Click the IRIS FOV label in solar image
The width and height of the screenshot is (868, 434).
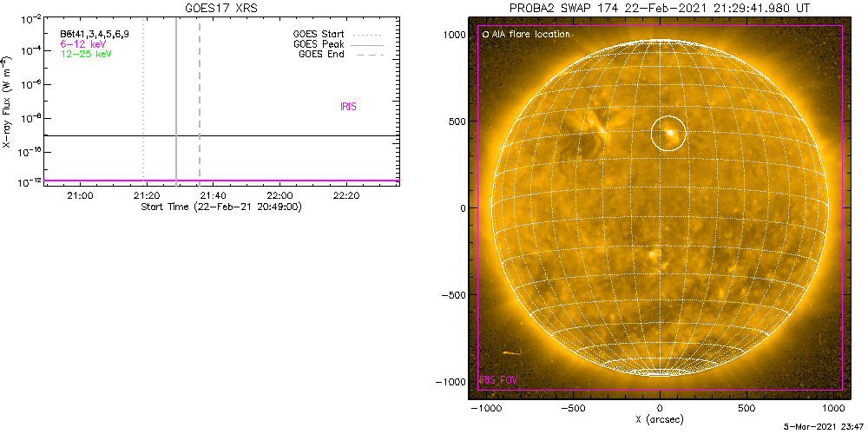pyautogui.click(x=497, y=380)
